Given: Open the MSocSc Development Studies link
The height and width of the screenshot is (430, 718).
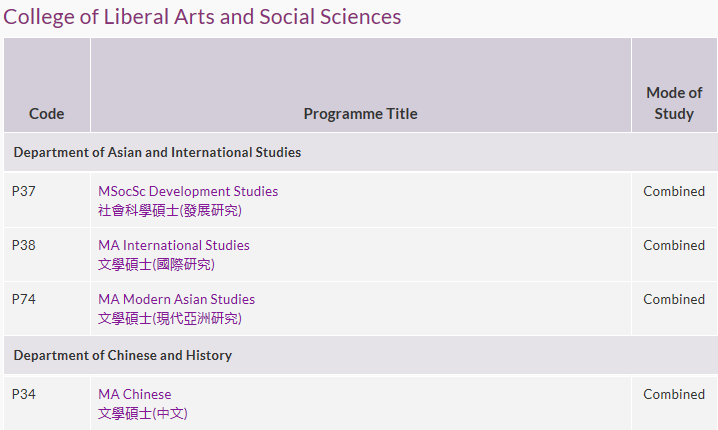Looking at the screenshot, I should 188,191.
